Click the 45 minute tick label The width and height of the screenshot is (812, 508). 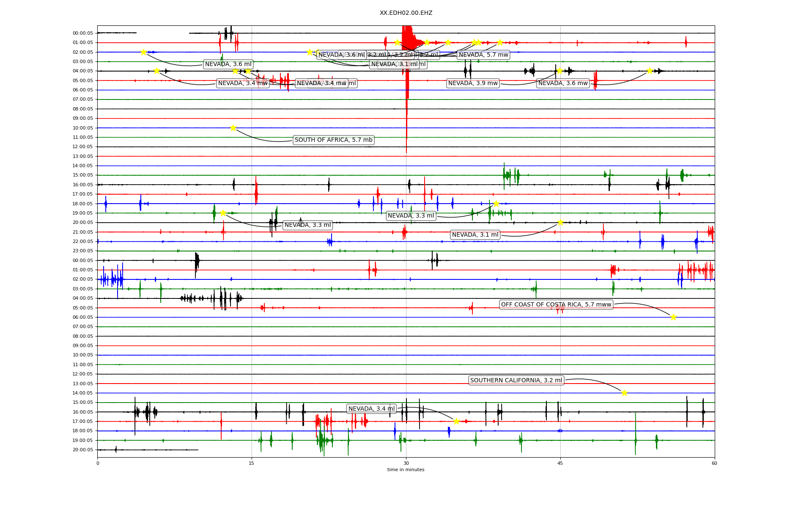coord(560,463)
